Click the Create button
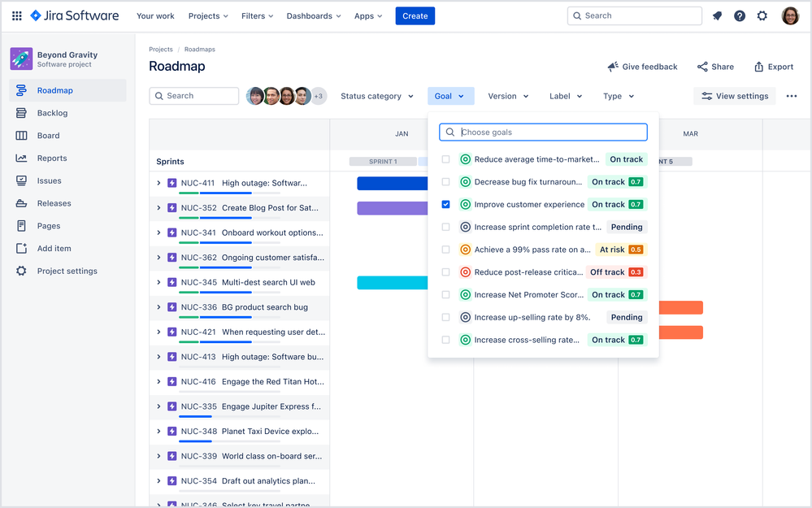Screen dimensions: 812x508 [415, 15]
